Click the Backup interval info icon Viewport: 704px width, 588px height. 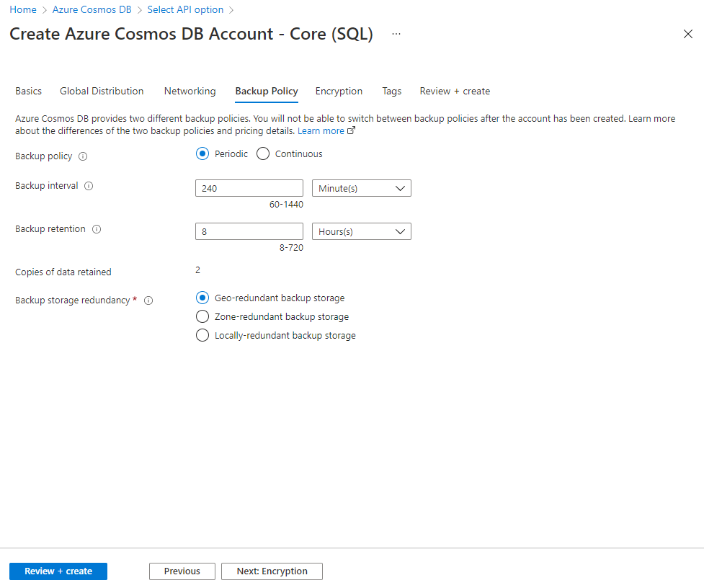(x=89, y=186)
